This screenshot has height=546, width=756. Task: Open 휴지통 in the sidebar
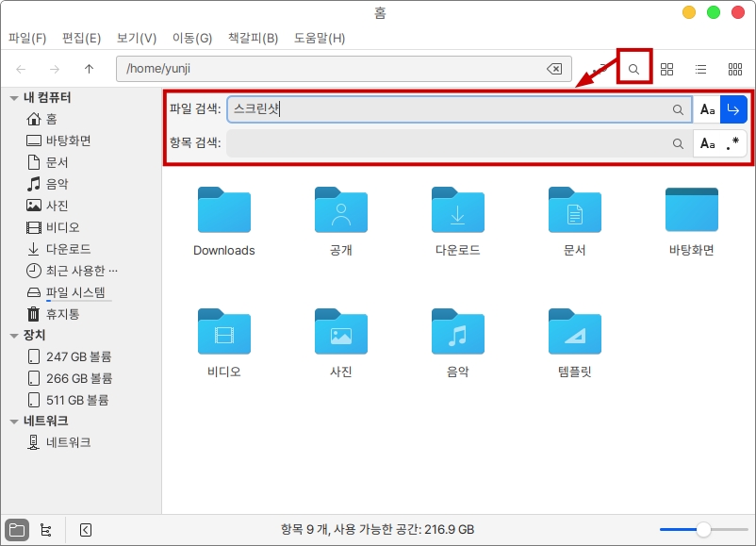[62, 314]
